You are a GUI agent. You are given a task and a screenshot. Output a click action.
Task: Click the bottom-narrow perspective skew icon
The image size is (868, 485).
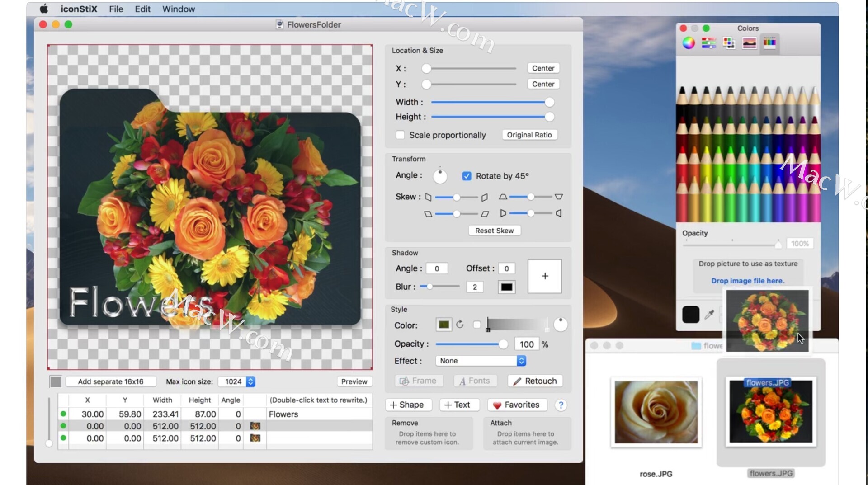tap(559, 197)
